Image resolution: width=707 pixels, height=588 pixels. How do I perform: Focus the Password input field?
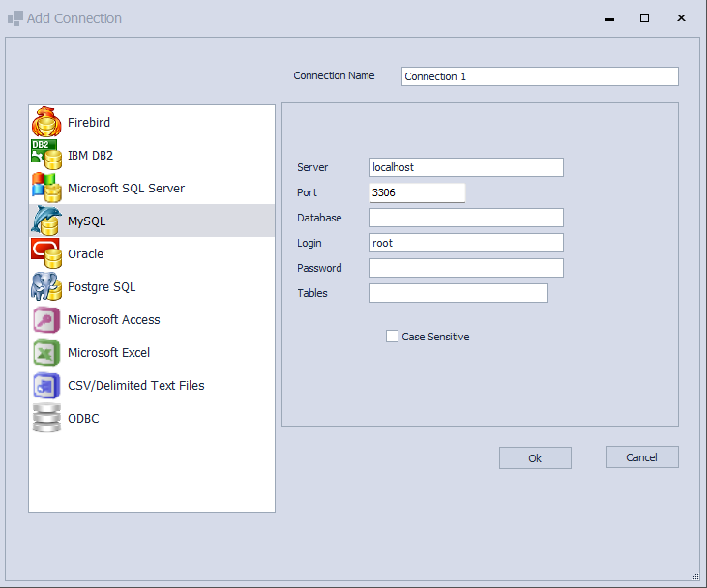pos(466,268)
